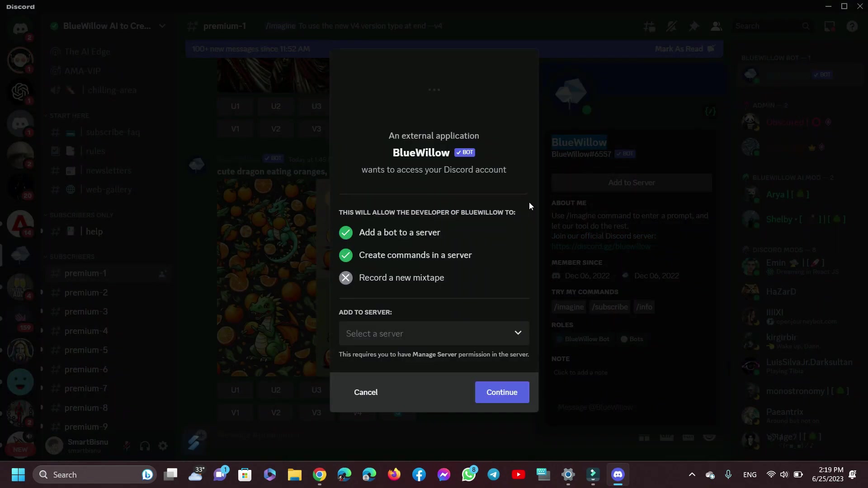
Task: Click Mark As Read on new messages bar
Action: click(x=684, y=49)
